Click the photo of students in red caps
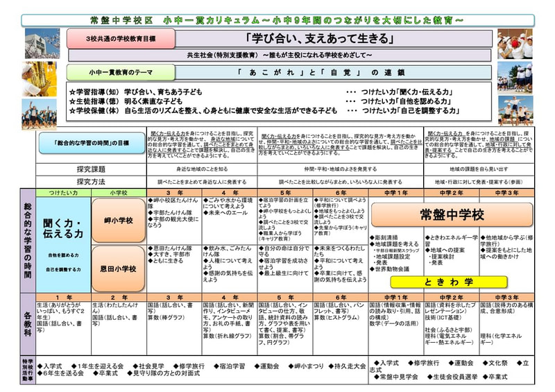This screenshot has height=392, width=555. tap(515, 44)
